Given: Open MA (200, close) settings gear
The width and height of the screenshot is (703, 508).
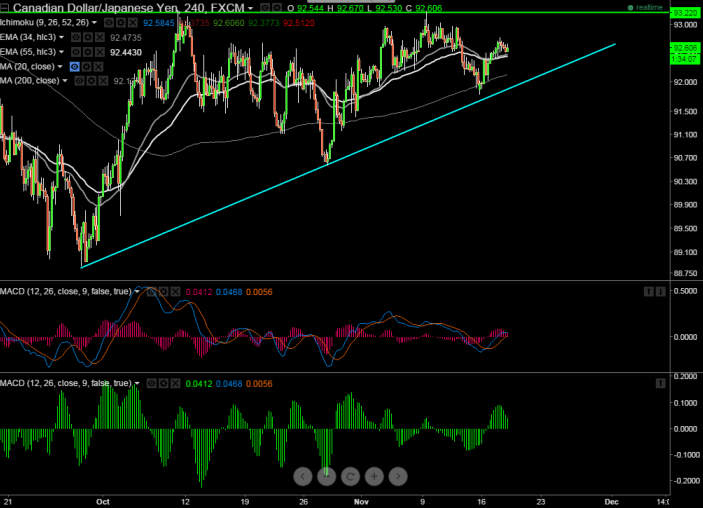Looking at the screenshot, I should tap(91, 81).
